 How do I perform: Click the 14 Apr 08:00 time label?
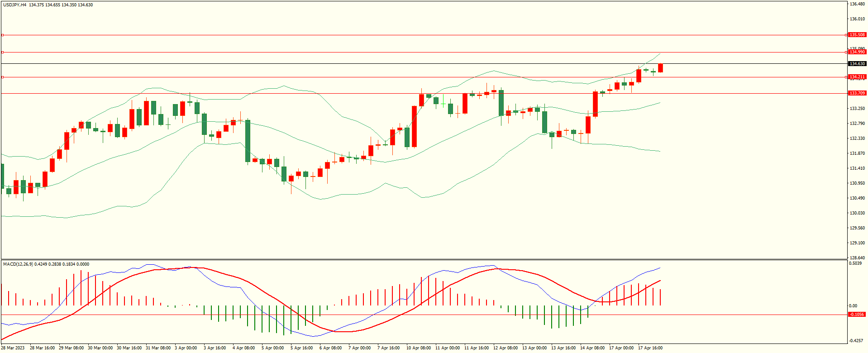point(592,348)
